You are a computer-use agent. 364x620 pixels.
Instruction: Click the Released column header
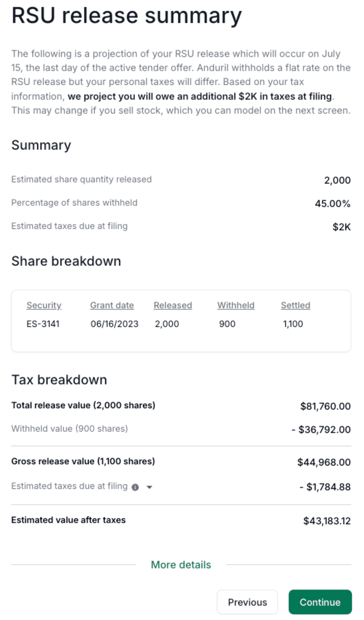coord(173,305)
